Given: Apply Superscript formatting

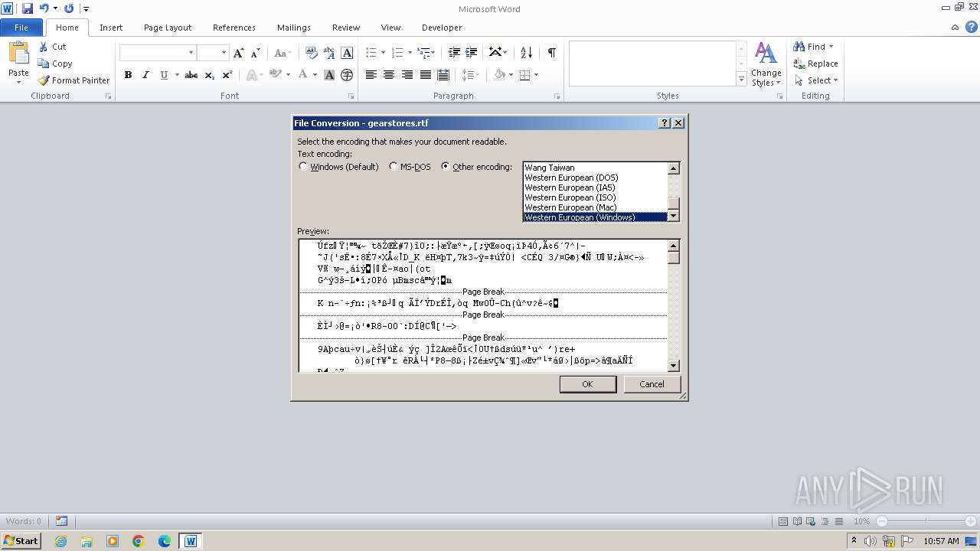Looking at the screenshot, I should tap(227, 75).
